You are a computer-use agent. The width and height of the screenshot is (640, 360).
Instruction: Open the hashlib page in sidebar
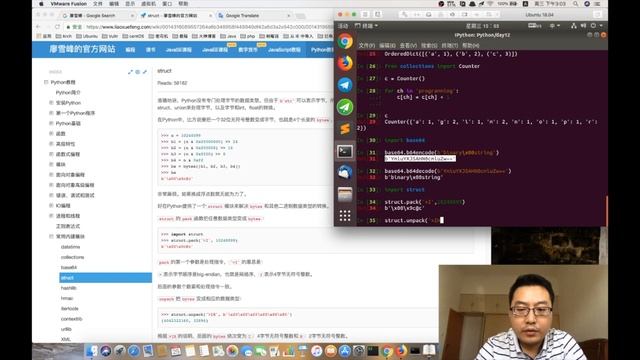69,288
